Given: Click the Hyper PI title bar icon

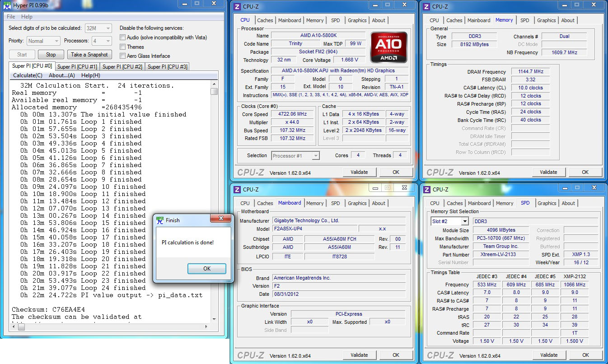Looking at the screenshot, I should point(7,6).
